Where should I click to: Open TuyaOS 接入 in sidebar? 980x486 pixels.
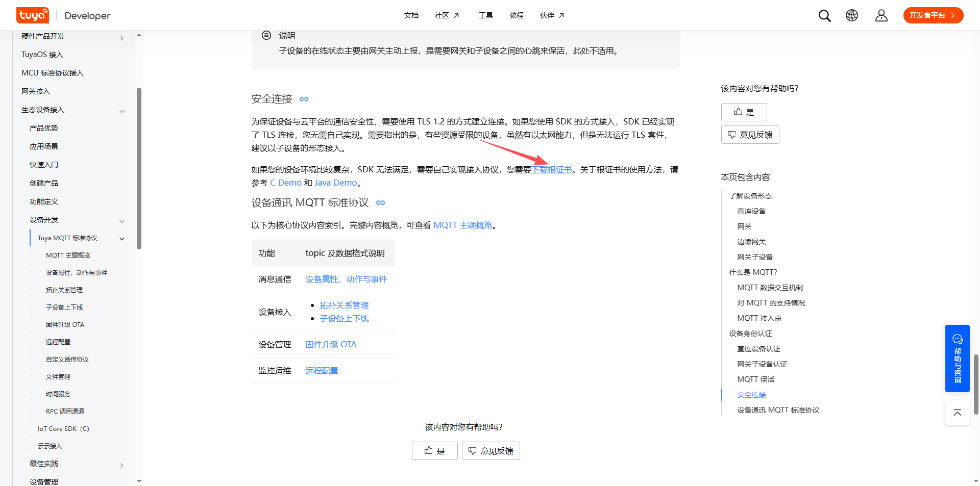click(42, 55)
